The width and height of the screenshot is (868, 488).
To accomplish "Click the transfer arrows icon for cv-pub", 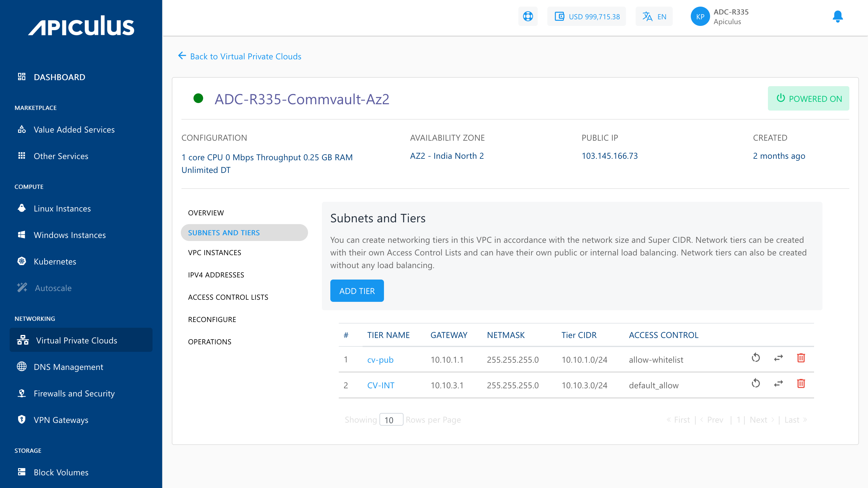I will pos(778,358).
